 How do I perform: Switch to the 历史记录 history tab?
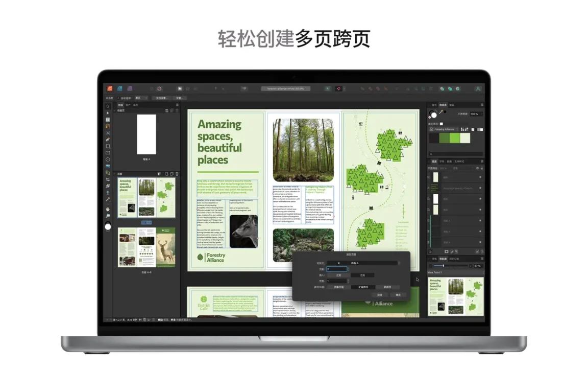[454, 259]
